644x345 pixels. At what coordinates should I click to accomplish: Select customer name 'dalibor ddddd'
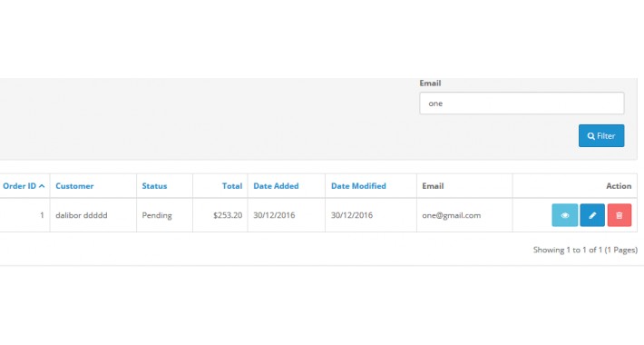82,215
